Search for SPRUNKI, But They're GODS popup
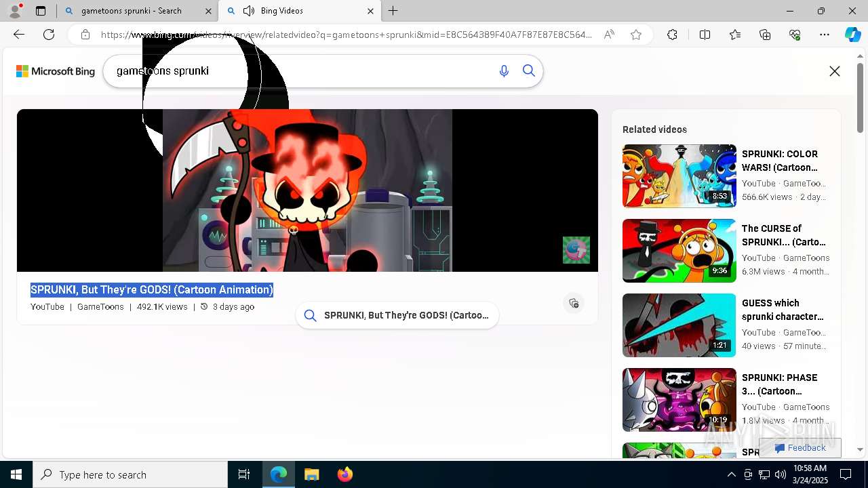Viewport: 868px width, 488px height. (x=397, y=315)
